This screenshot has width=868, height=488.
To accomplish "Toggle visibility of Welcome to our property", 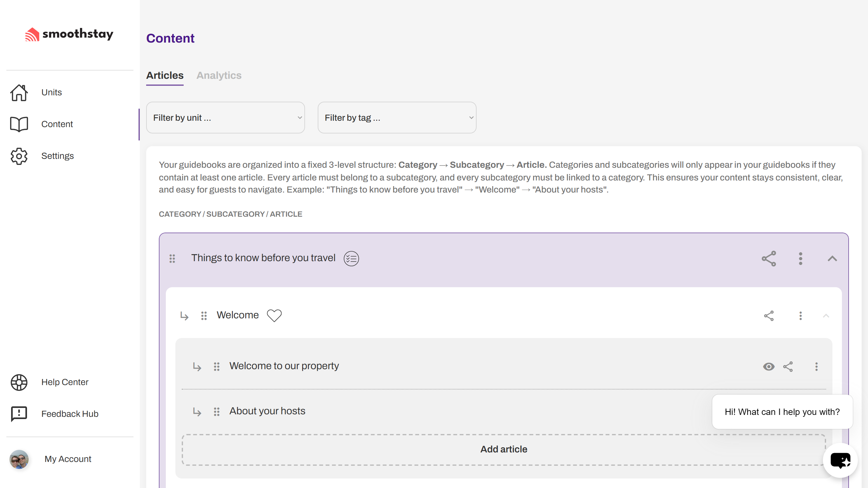I will [769, 367].
